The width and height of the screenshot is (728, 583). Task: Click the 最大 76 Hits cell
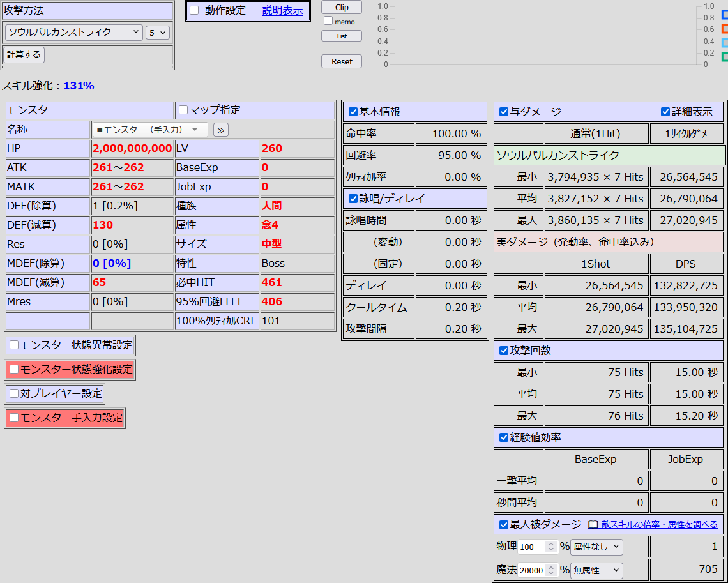coord(596,416)
